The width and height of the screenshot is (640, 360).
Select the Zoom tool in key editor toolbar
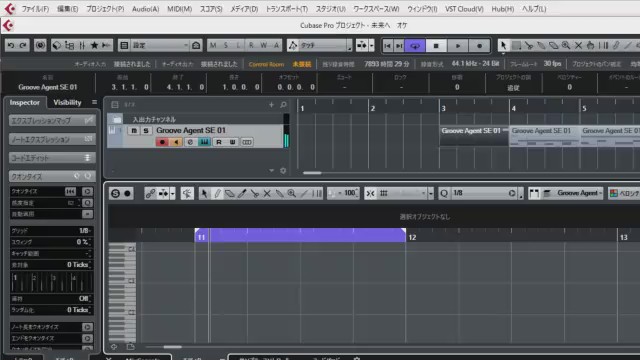pos(291,193)
